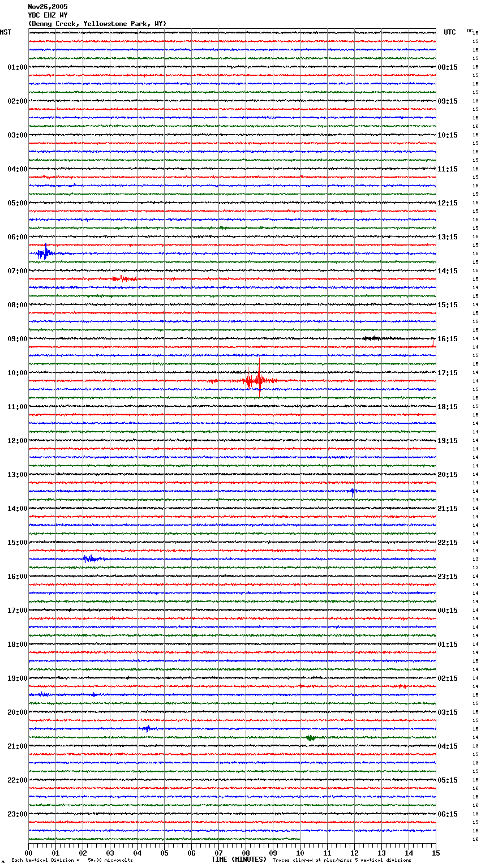Select minute tick label 03 on bottom axis
This screenshot has height=868, width=481.
(x=110, y=853)
